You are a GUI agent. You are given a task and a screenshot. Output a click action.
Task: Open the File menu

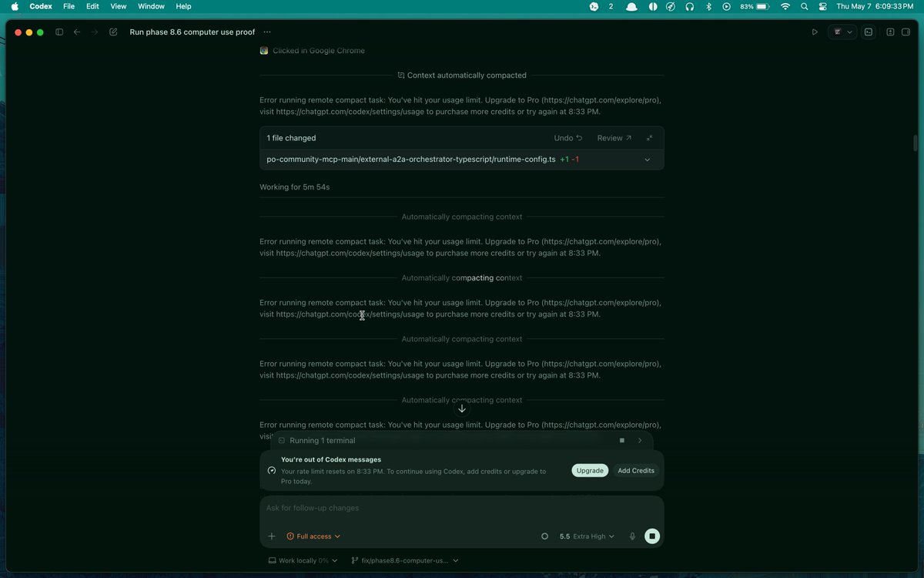tap(69, 6)
